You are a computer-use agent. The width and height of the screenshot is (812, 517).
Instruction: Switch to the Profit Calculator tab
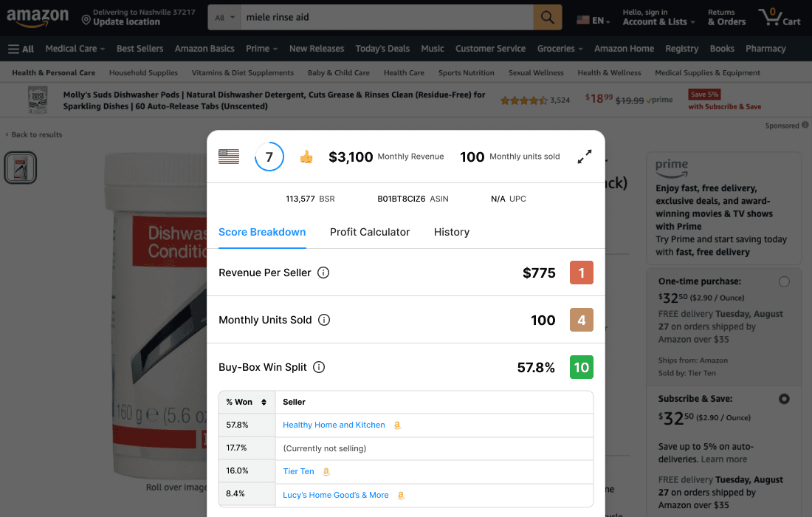point(370,232)
